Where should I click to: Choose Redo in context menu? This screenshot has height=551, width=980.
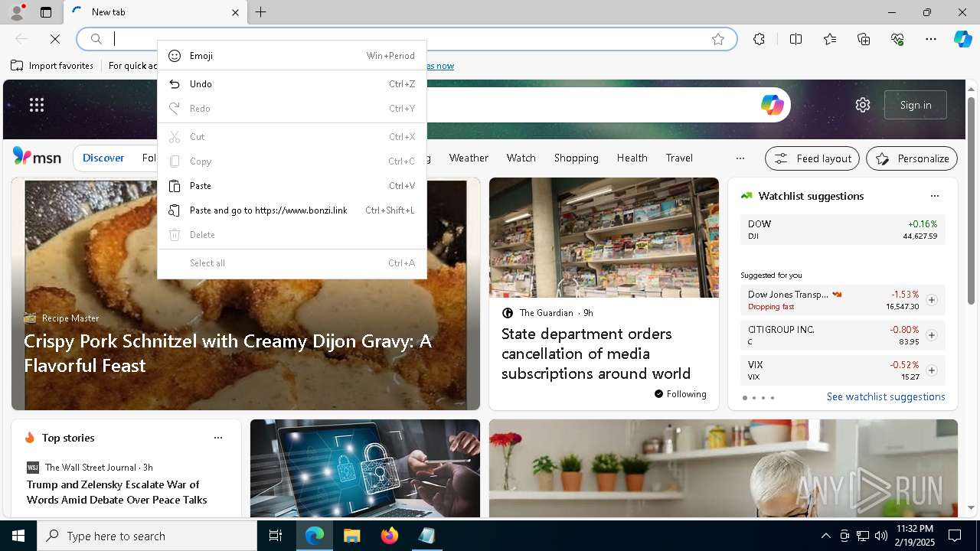pyautogui.click(x=292, y=109)
